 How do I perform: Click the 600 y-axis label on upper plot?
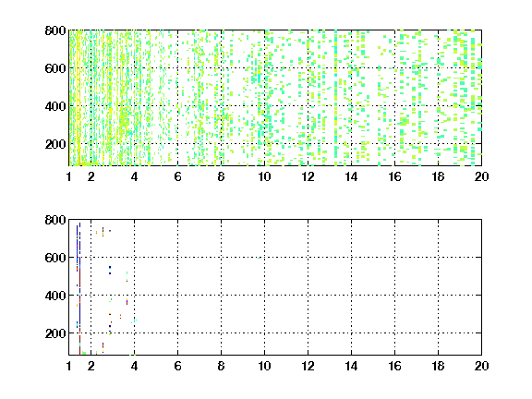(55, 68)
